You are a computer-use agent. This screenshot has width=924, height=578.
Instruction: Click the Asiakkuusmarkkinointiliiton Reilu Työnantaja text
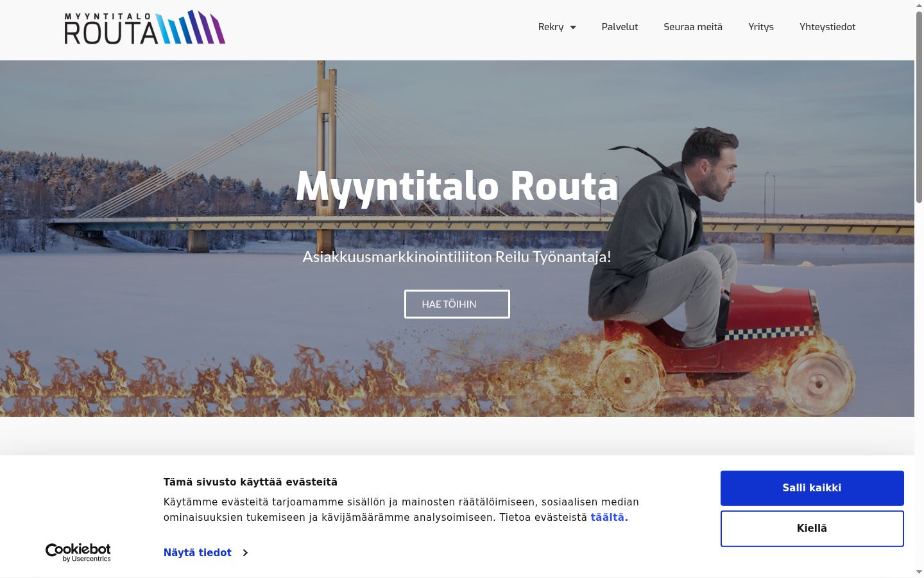point(457,257)
